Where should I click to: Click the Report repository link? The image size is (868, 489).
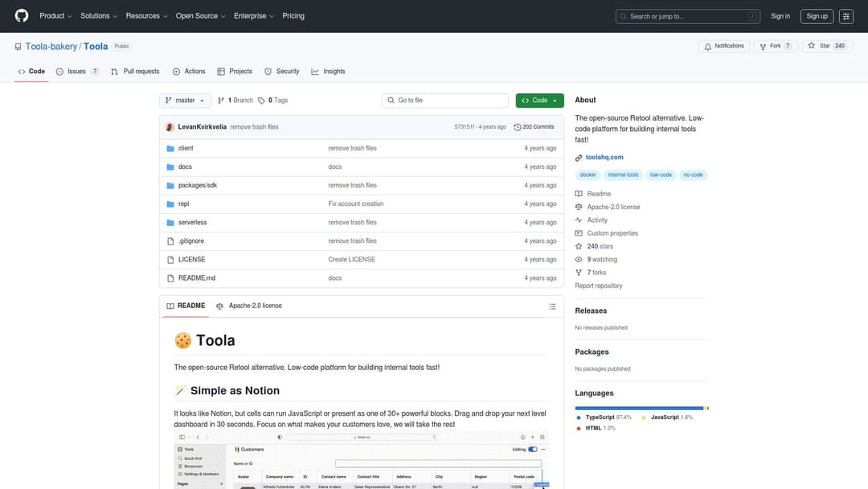pos(599,286)
